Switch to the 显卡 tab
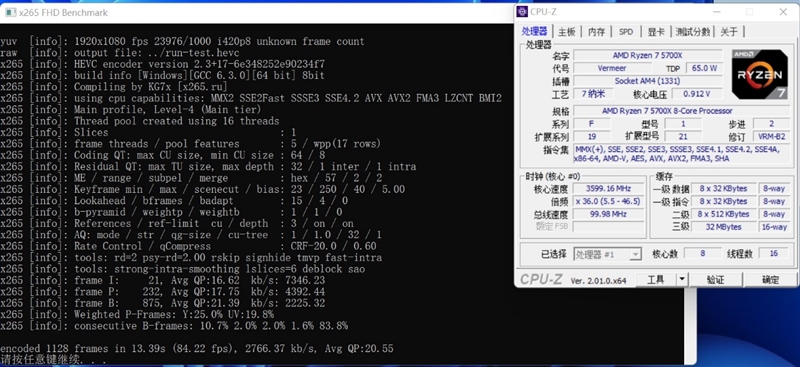The width and height of the screenshot is (800, 367). (x=656, y=32)
